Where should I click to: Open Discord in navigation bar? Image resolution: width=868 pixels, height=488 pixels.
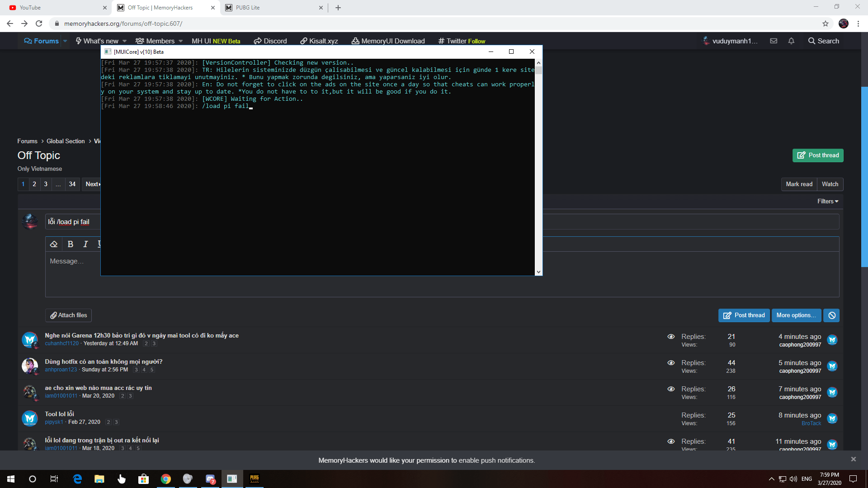(270, 41)
